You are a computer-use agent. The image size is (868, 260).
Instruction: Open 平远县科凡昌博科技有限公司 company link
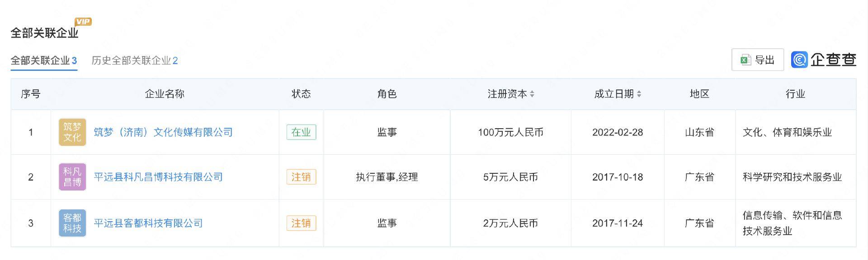[x=158, y=177]
